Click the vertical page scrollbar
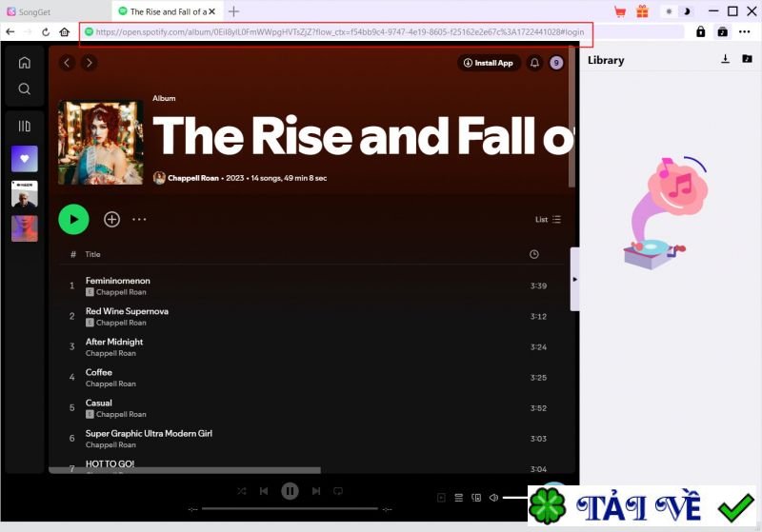Viewport: 762px width, 532px height. [x=572, y=116]
